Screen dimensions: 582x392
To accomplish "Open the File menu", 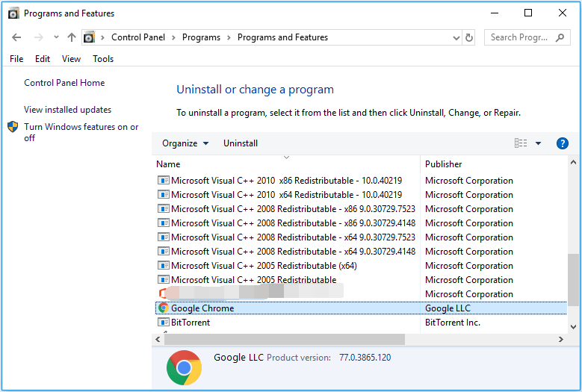I will pos(16,59).
